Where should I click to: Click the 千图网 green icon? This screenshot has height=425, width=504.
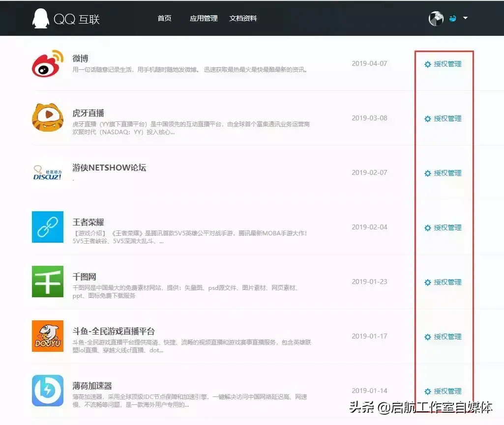[x=48, y=282]
